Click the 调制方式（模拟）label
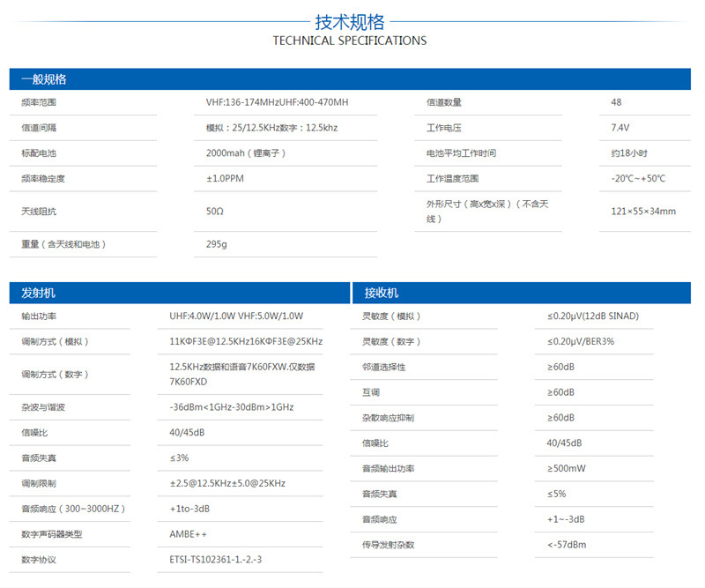This screenshot has height=588, width=705. pyautogui.click(x=55, y=342)
